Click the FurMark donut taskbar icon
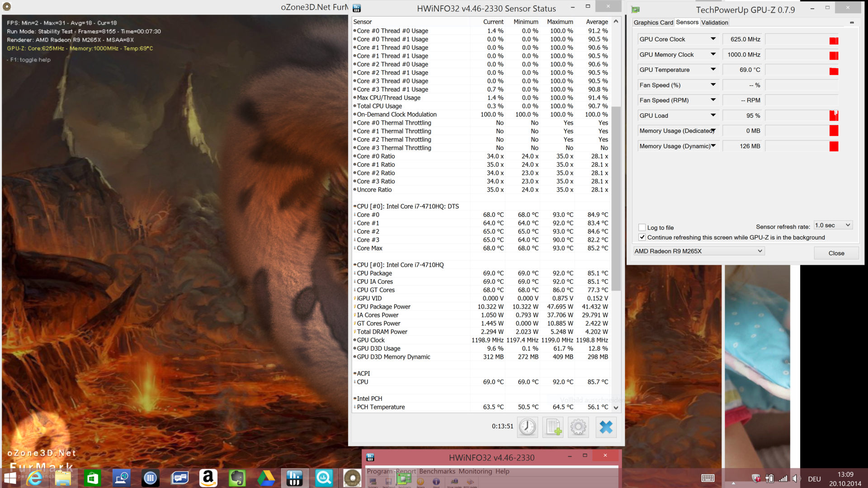868x488 pixels. click(x=352, y=478)
